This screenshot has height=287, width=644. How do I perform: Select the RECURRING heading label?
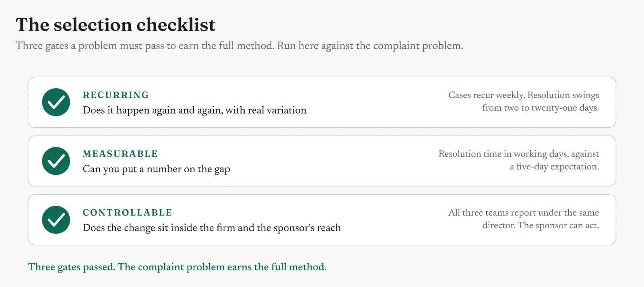[116, 95]
